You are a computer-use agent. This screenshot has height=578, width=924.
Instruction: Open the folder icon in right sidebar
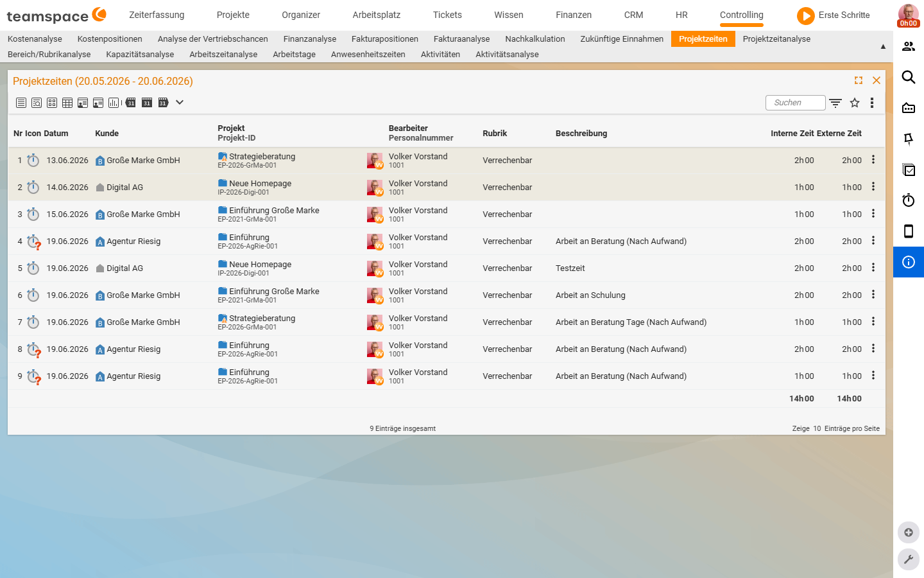point(909,108)
